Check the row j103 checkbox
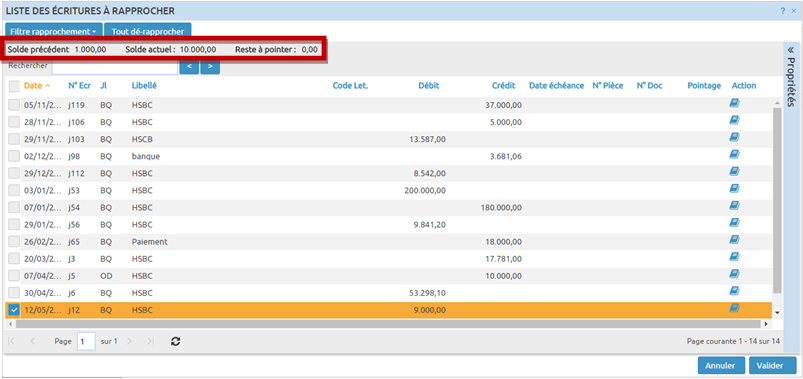Viewport: 803px width, 379px height. click(x=14, y=139)
